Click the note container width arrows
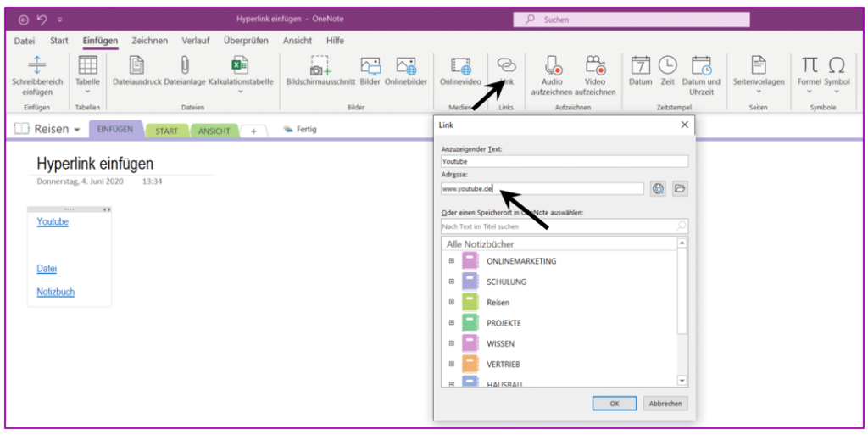The height and width of the screenshot is (435, 868). (x=107, y=209)
